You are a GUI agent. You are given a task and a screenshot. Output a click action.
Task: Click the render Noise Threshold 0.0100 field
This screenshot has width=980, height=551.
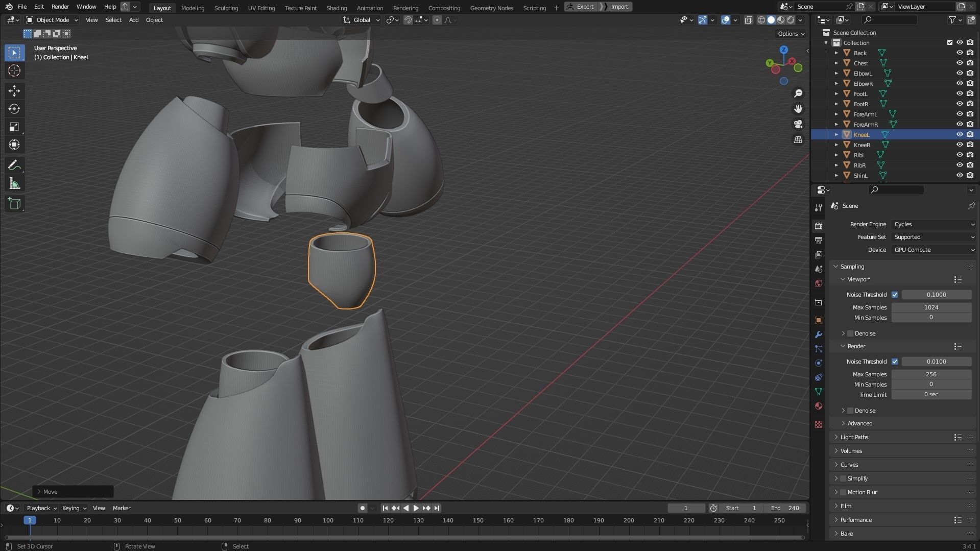pos(937,362)
